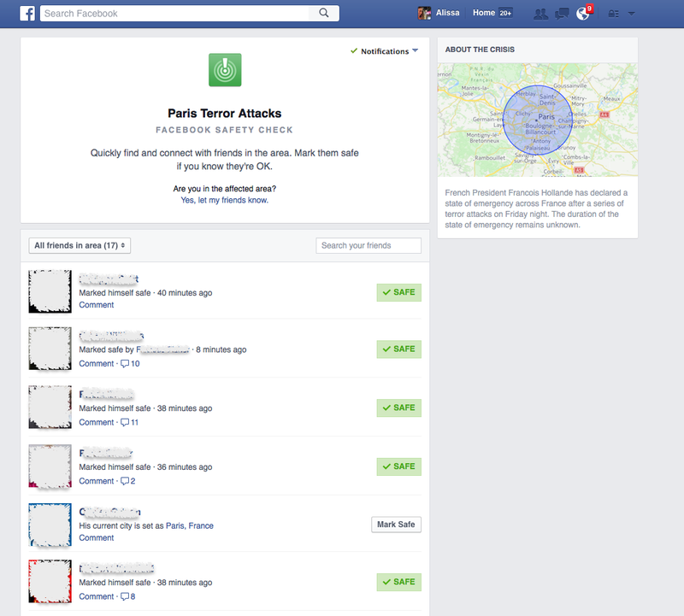Open the 'Paris, France' city link
Image resolution: width=684 pixels, height=616 pixels.
[x=190, y=525]
